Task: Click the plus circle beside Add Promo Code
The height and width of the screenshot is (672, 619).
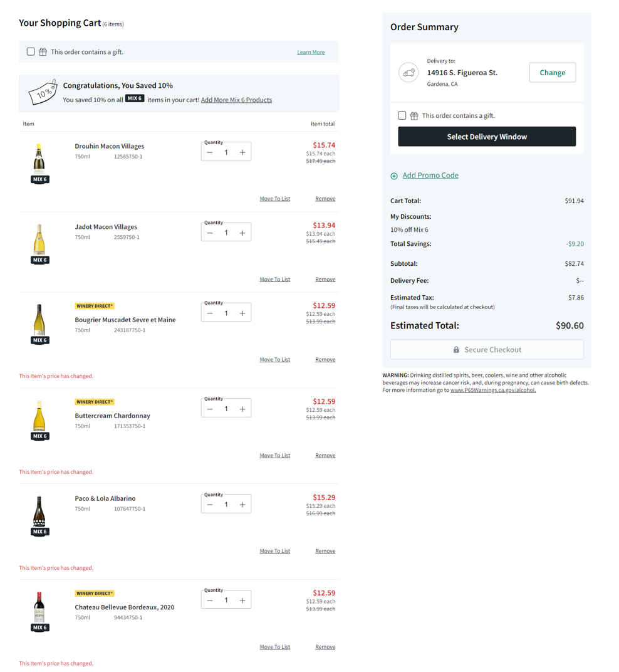Action: [x=394, y=176]
